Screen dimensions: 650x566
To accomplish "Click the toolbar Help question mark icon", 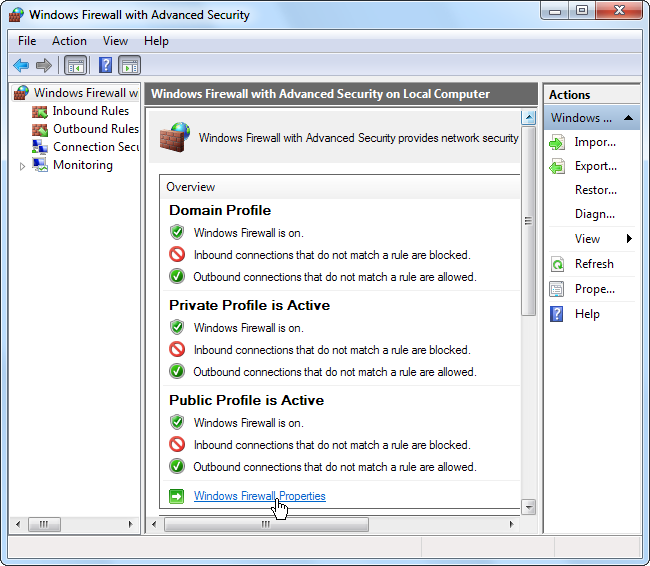I will pos(105,65).
